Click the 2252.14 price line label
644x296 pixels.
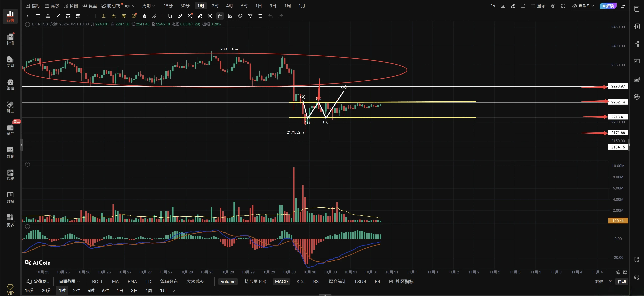(618, 102)
